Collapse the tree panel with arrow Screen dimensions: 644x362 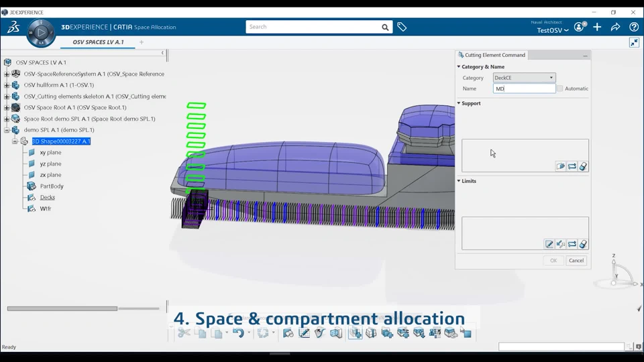[162, 53]
